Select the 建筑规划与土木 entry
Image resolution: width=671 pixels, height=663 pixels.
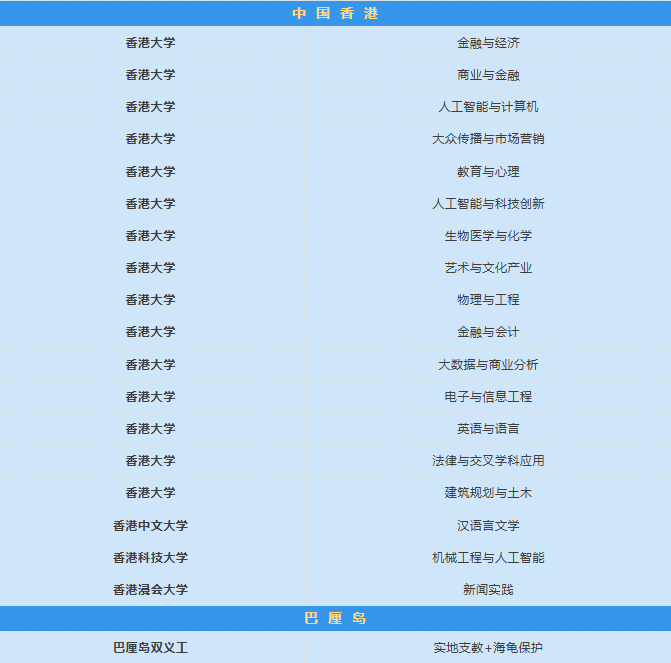pos(488,492)
